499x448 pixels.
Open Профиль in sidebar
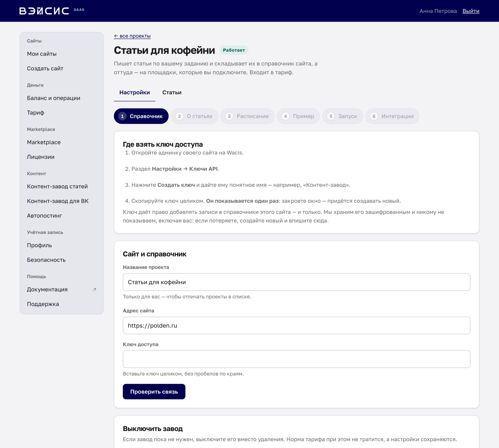(62, 245)
